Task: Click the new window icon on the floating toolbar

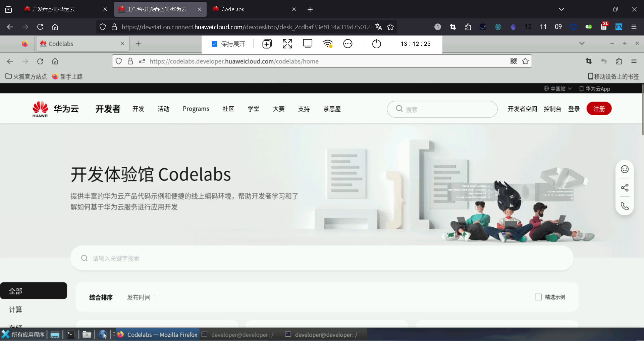Action: click(x=267, y=44)
